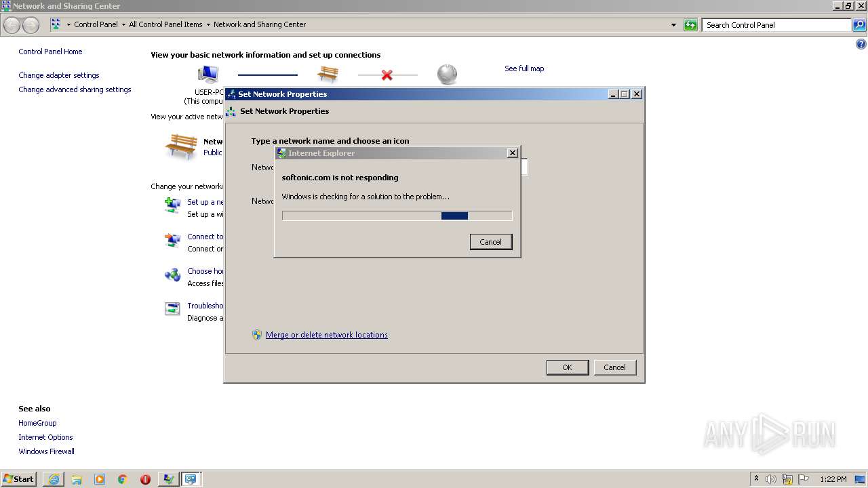This screenshot has width=868, height=488.
Task: Open HomeGroup under See also
Action: 37,423
